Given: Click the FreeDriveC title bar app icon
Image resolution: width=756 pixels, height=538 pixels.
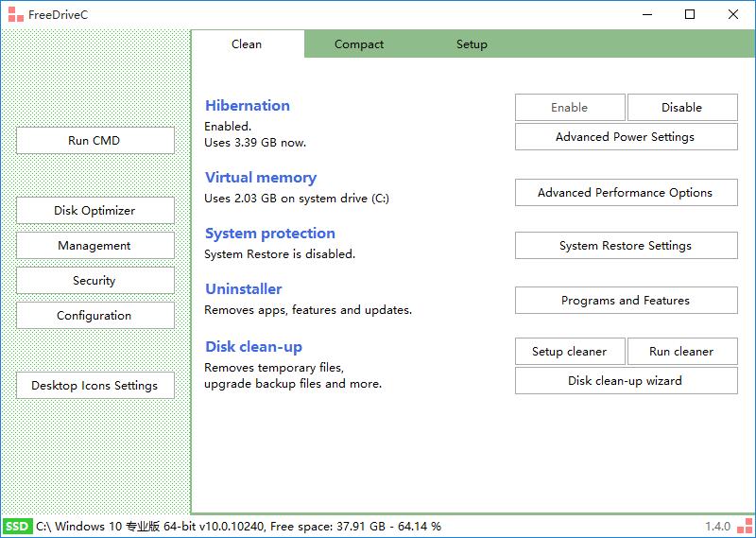Looking at the screenshot, I should point(15,14).
